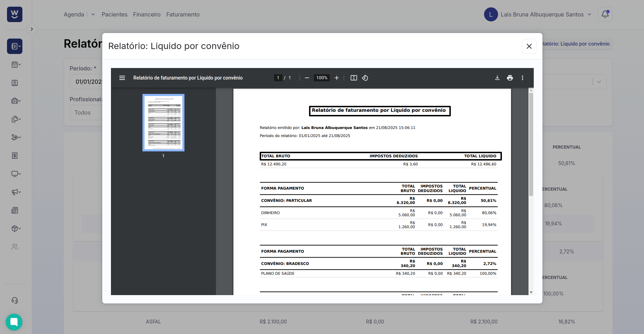Open the right filter dropdown chevron
644x334 pixels.
[599, 82]
